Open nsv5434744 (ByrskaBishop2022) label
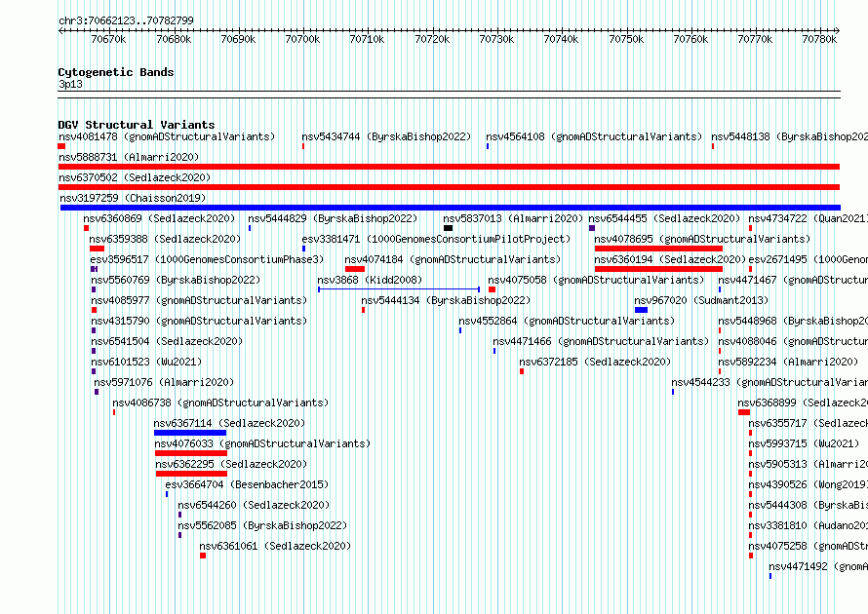The image size is (868, 614). (386, 136)
